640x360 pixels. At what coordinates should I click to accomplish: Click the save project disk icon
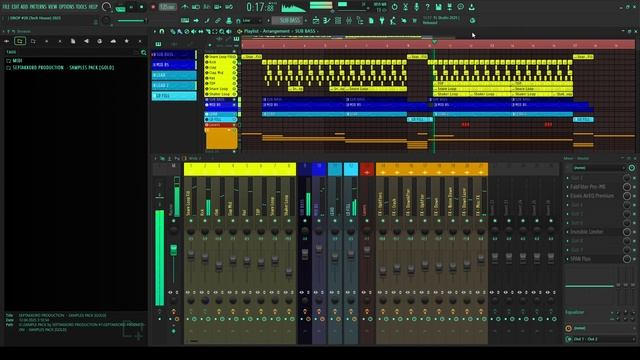click(438, 7)
